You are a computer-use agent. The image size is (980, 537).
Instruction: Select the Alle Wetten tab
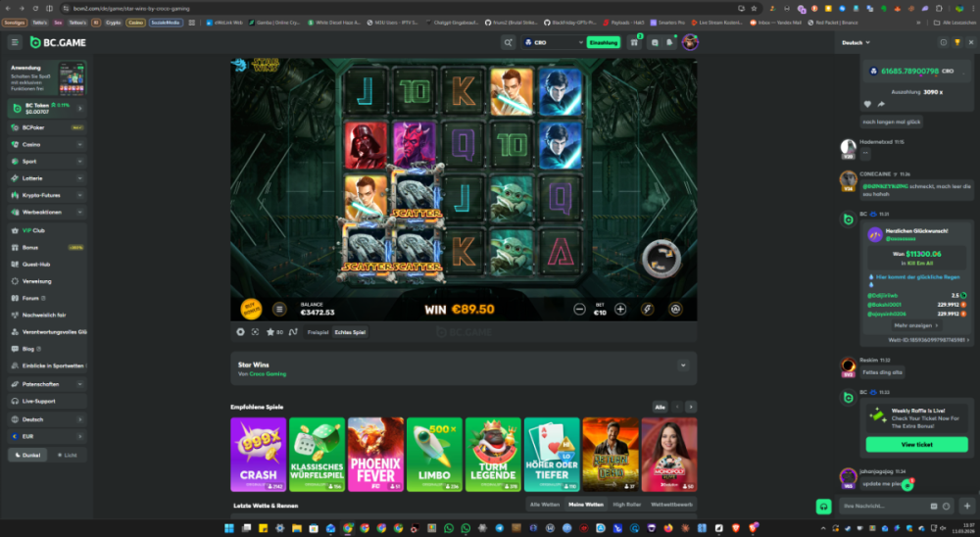(544, 505)
